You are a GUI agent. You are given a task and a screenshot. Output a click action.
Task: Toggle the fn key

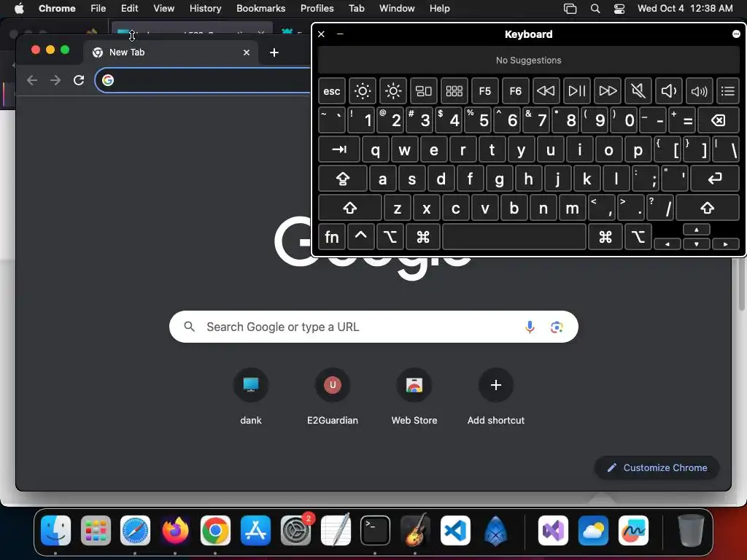point(332,237)
